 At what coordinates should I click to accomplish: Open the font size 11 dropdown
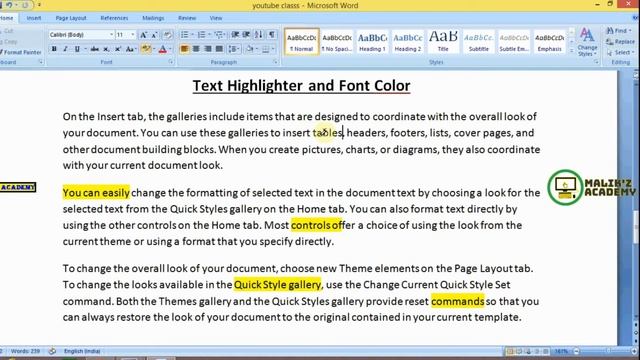click(x=133, y=35)
